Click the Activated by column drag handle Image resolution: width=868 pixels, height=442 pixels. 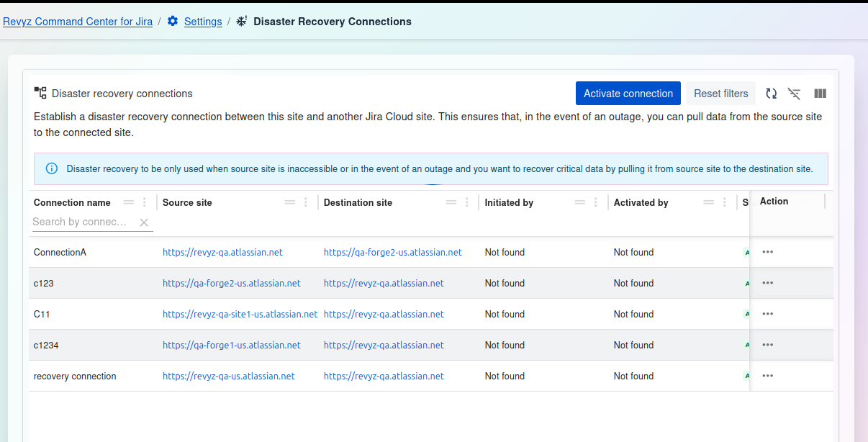[x=709, y=202]
